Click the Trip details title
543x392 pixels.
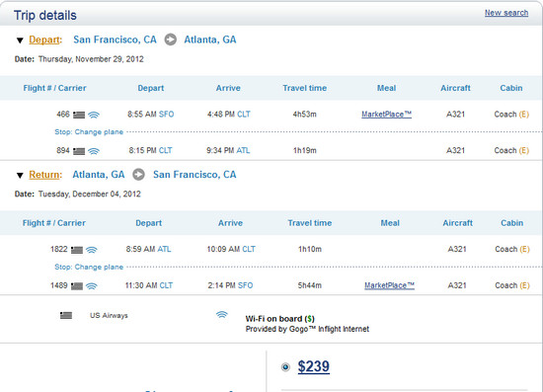point(45,16)
